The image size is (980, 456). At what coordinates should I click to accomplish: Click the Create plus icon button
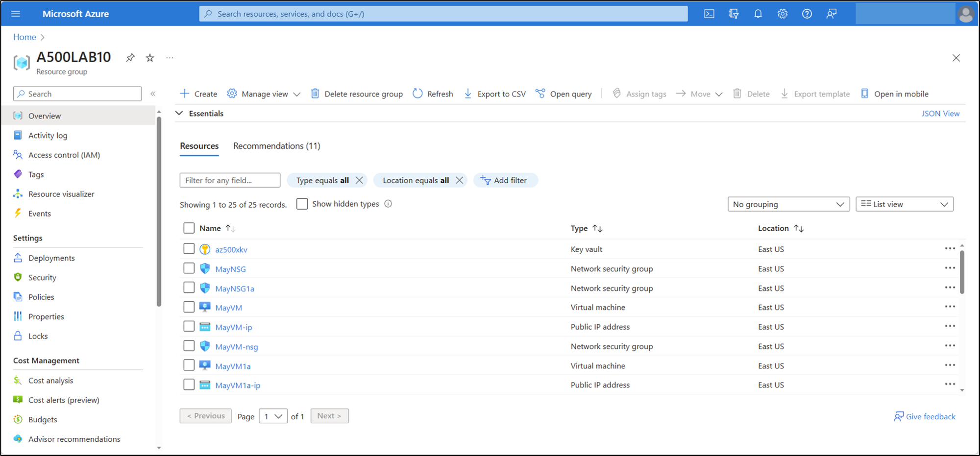[198, 94]
